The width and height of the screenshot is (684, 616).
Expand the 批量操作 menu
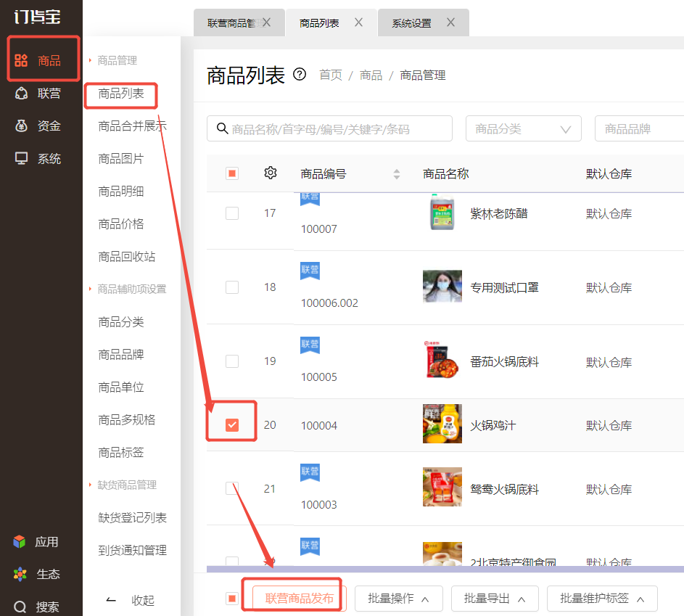[399, 599]
